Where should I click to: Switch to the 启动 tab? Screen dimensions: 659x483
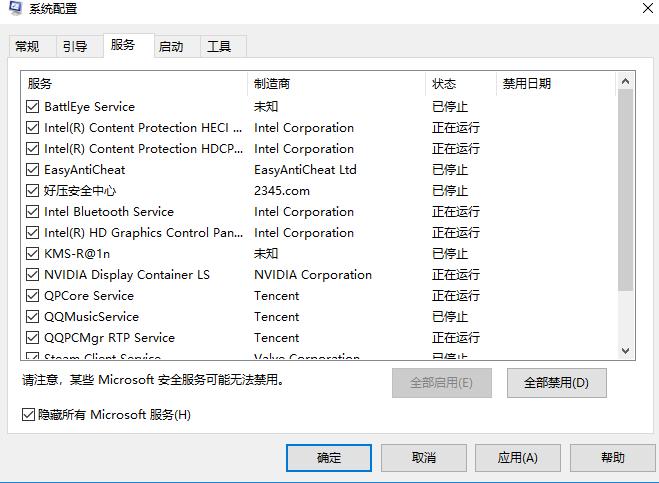(171, 47)
